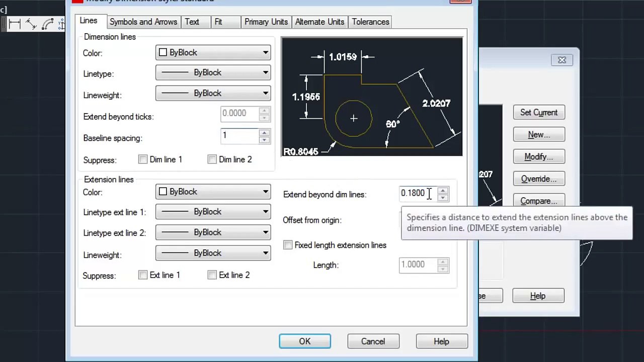This screenshot has width=644, height=362.
Task: Increase Extend beyond dim lines value
Action: [443, 191]
